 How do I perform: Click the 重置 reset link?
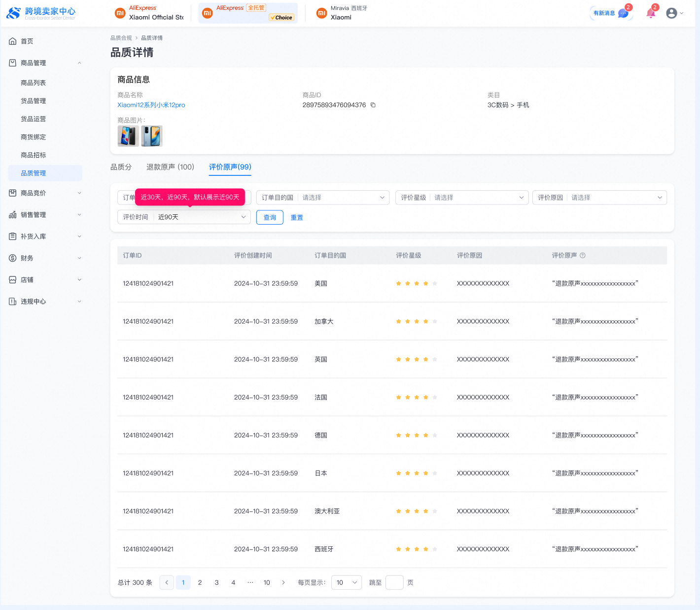(x=297, y=217)
